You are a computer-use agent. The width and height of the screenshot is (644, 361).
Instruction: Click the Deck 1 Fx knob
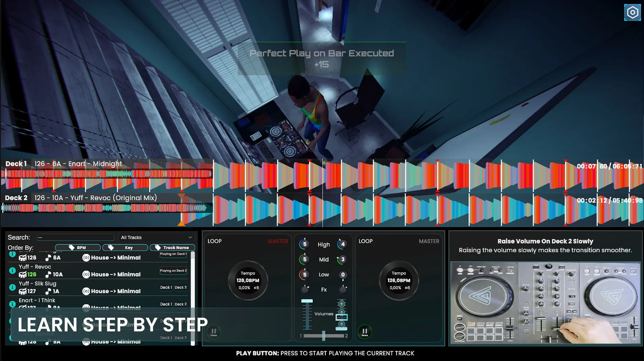tap(305, 290)
